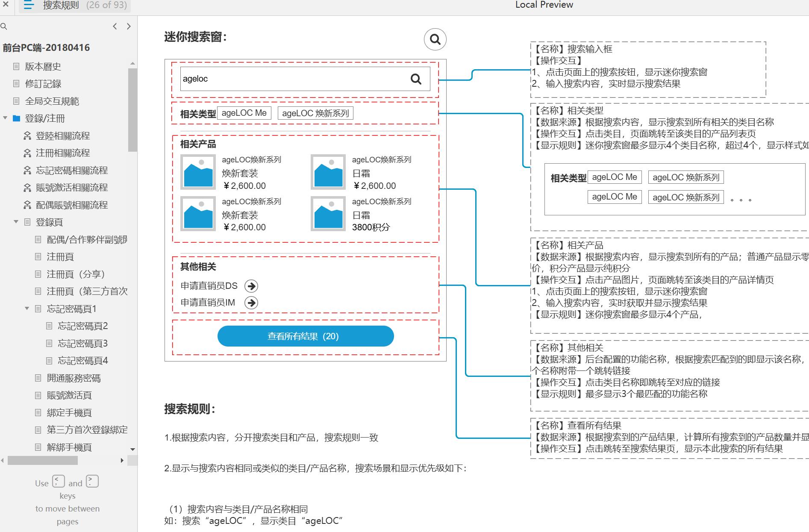Click the flow icon of 忘記密碼相關流程
The image size is (809, 532).
(x=27, y=170)
